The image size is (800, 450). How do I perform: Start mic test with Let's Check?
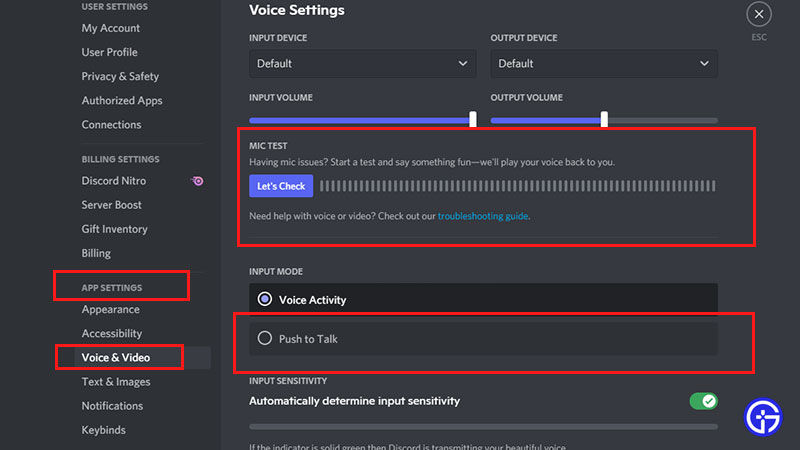coord(281,186)
